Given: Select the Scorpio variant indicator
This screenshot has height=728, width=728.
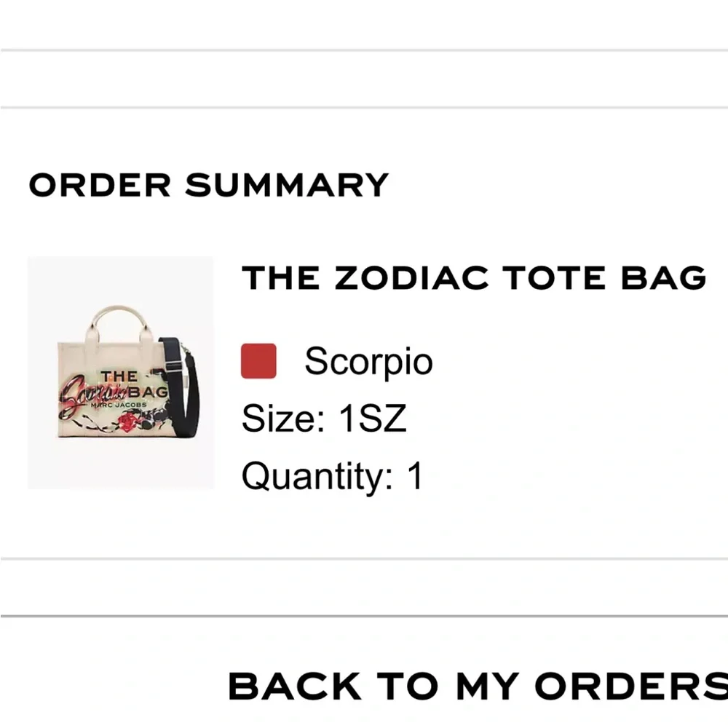Looking at the screenshot, I should click(x=258, y=360).
